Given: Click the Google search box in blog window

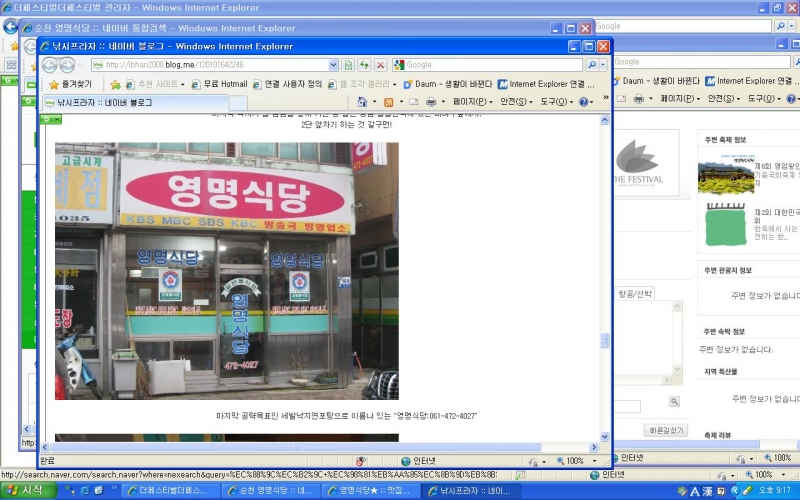Looking at the screenshot, I should click(x=488, y=65).
